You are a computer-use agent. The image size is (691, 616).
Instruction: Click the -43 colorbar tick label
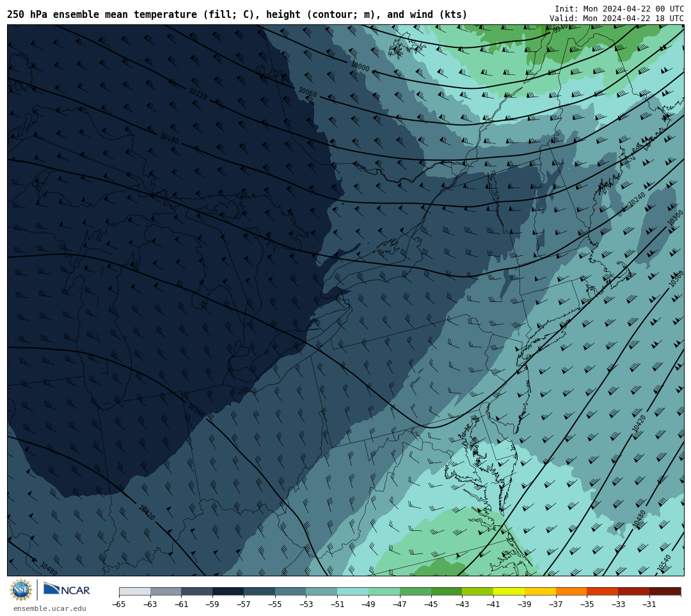pyautogui.click(x=463, y=604)
